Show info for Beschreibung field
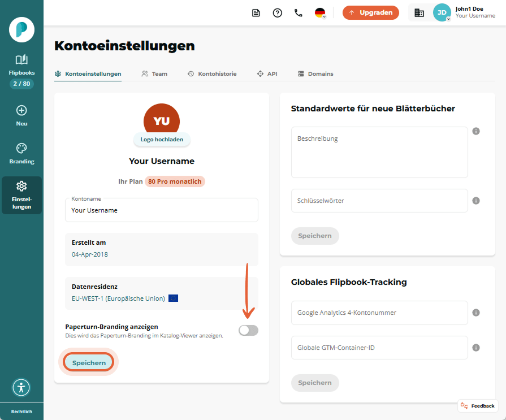 coord(476,131)
